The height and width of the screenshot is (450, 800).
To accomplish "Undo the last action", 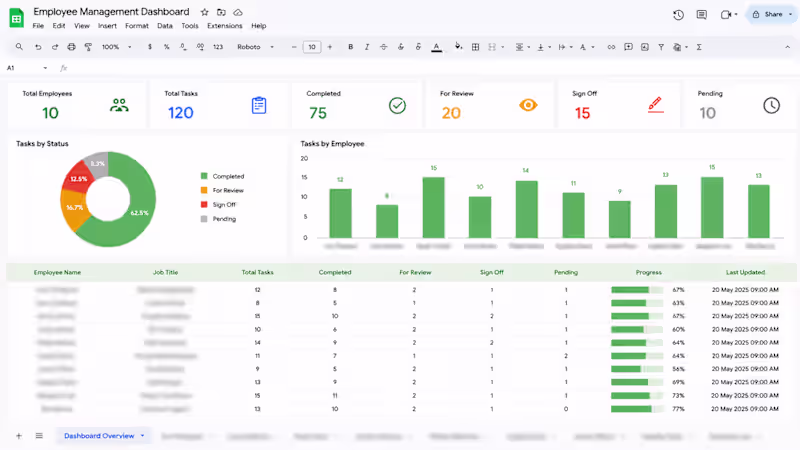I will [x=38, y=47].
